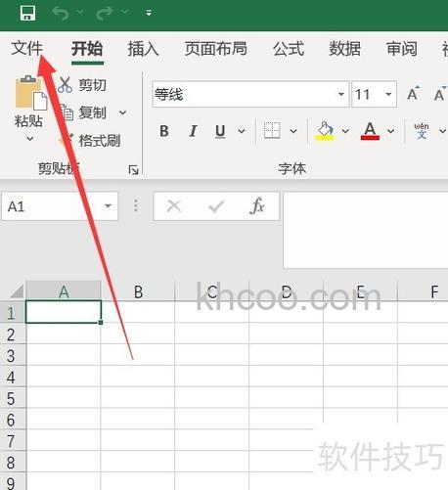Select row 6 header
Viewport: 448px width, 490px height.
pyautogui.click(x=13, y=420)
